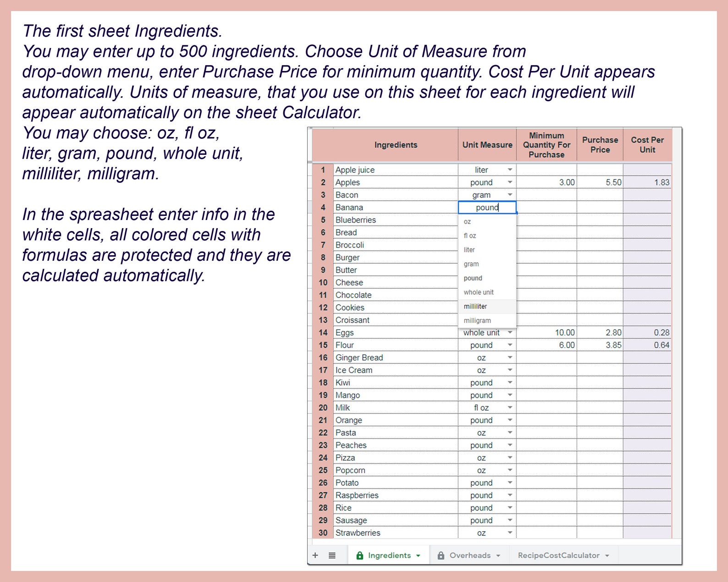Click Flour cost per unit 0.64
728x582 pixels.
647,345
